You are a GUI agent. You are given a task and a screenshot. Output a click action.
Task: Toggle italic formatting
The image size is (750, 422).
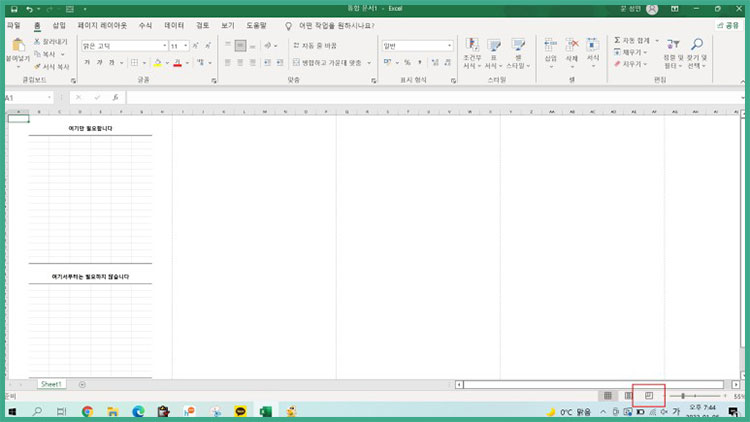[x=99, y=63]
